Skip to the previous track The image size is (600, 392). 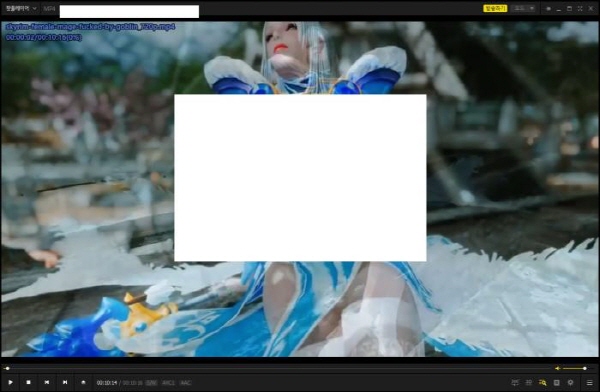coord(47,382)
